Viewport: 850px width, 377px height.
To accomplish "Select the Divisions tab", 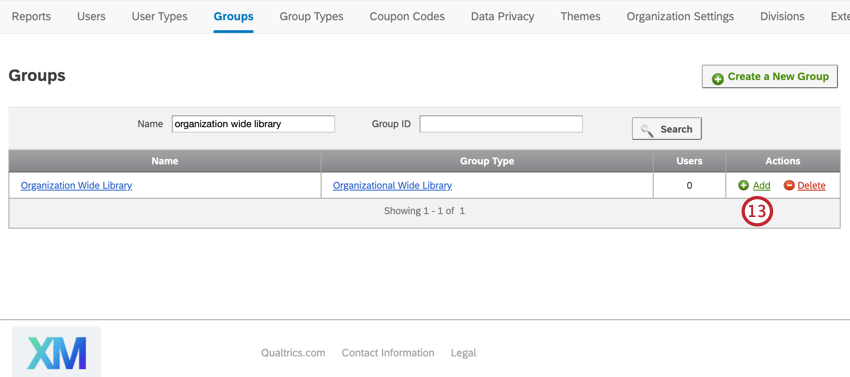I will click(x=782, y=16).
